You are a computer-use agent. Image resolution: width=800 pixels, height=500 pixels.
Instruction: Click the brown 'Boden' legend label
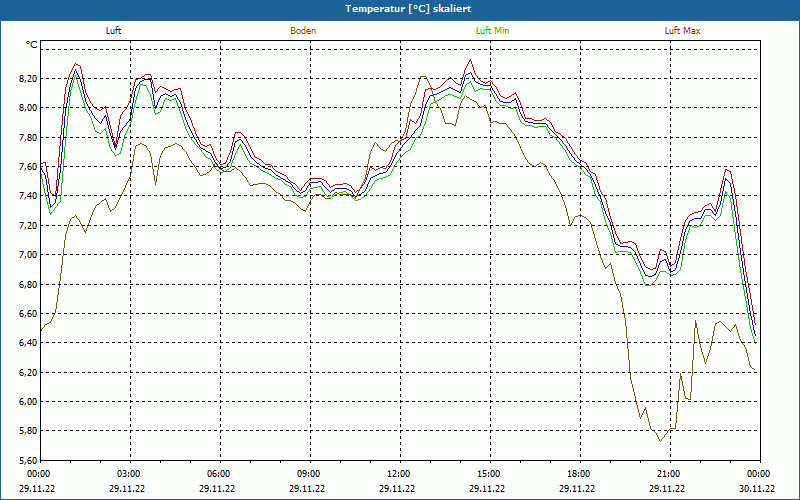point(303,31)
